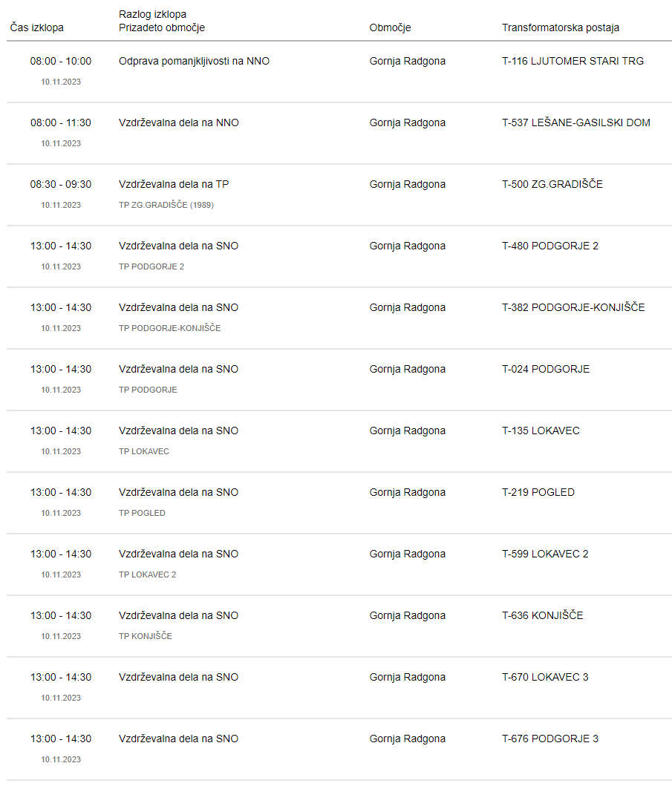Select T-219 POGLED station entry
Screen dimensions: 672x789
click(538, 493)
